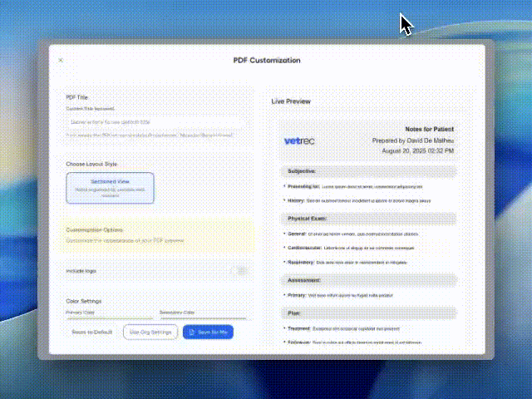The image size is (532, 399).
Task: Click the Notes for Patient heading
Action: 429,130
